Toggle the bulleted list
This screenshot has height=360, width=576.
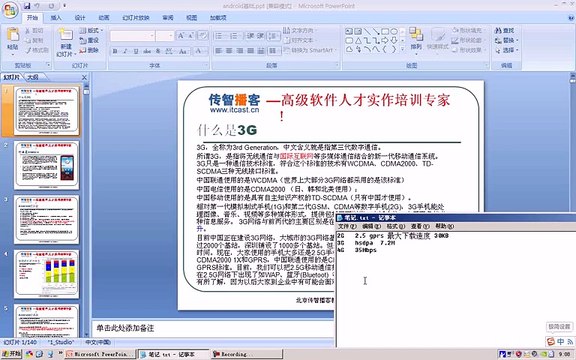220,36
